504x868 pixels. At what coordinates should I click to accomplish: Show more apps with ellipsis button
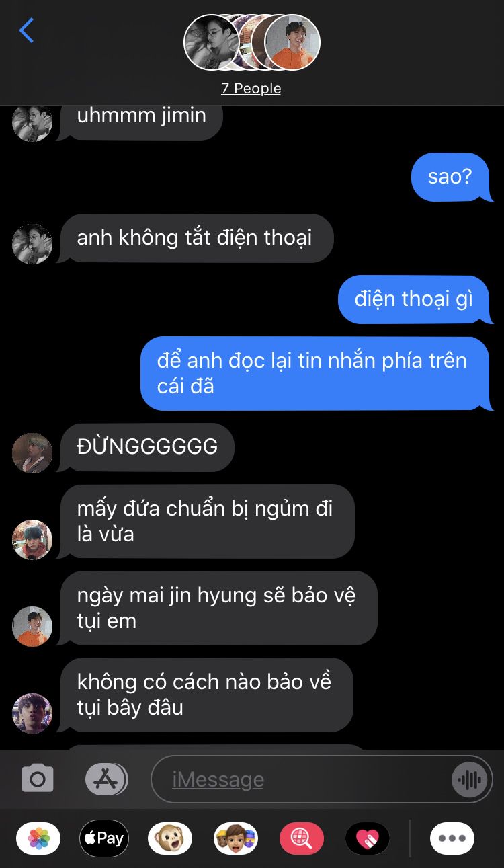coord(452,838)
